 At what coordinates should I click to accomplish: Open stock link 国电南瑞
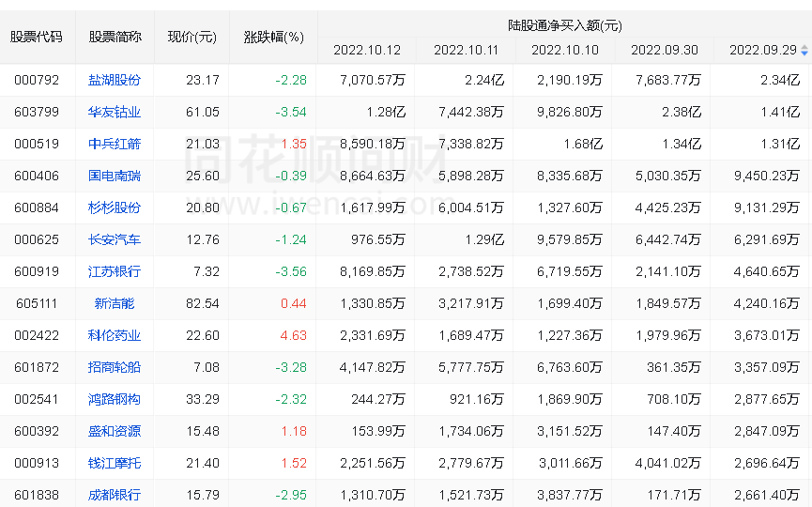pos(115,177)
